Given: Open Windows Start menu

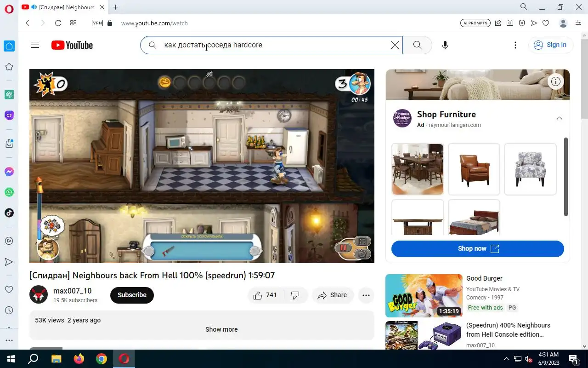Looking at the screenshot, I should pyautogui.click(x=11, y=359).
